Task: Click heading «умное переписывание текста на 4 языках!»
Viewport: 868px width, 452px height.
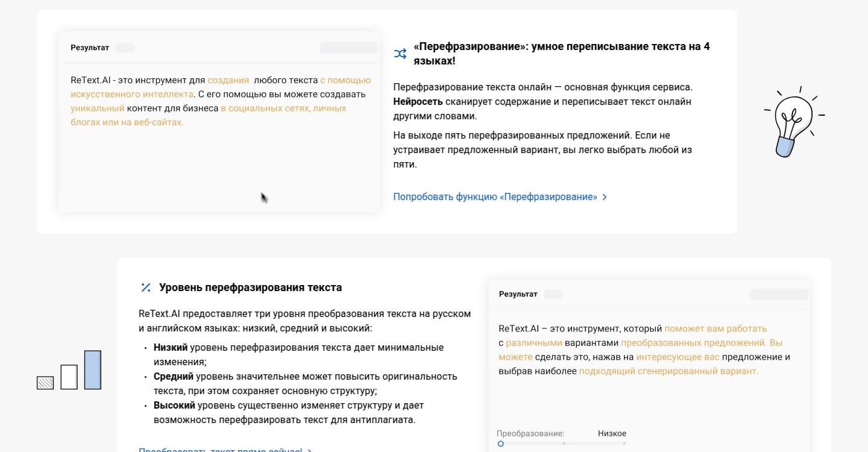Action: point(561,54)
